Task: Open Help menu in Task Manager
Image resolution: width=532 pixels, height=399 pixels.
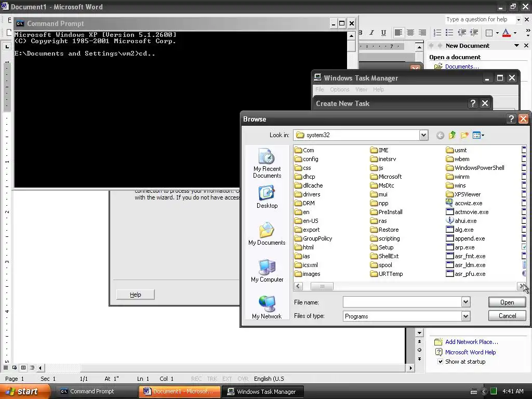Action: (378, 89)
